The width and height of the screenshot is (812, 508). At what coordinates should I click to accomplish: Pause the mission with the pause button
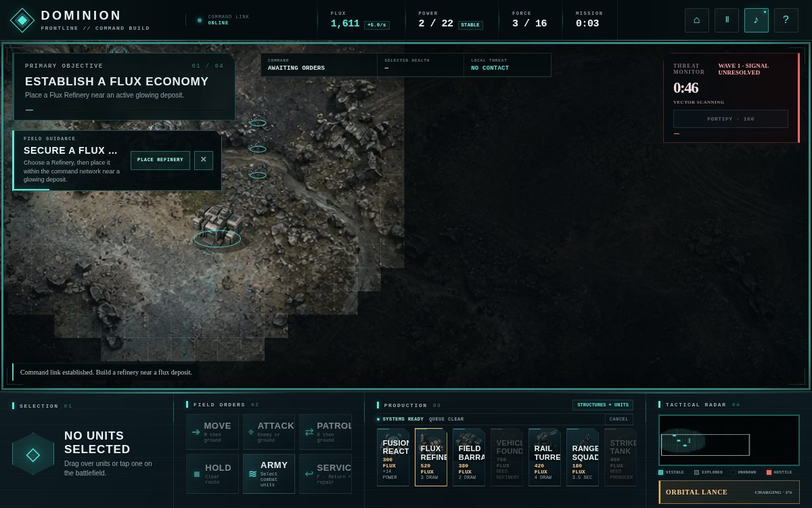(727, 20)
